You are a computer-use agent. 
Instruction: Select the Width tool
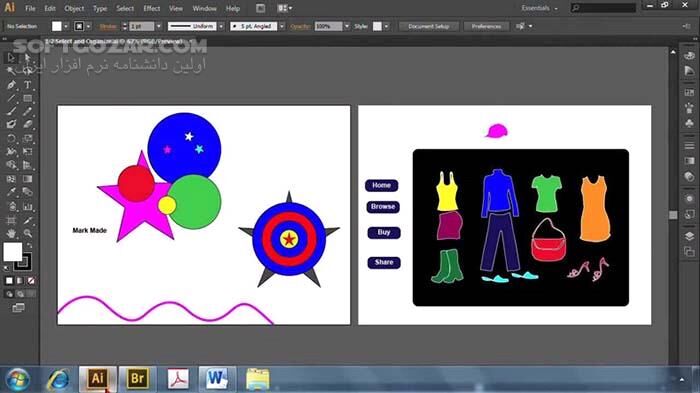11,152
